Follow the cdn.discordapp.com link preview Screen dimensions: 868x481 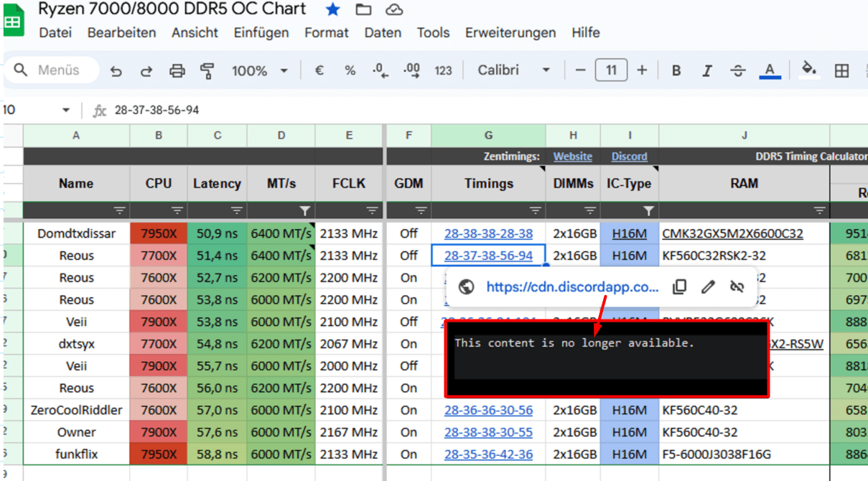point(572,287)
